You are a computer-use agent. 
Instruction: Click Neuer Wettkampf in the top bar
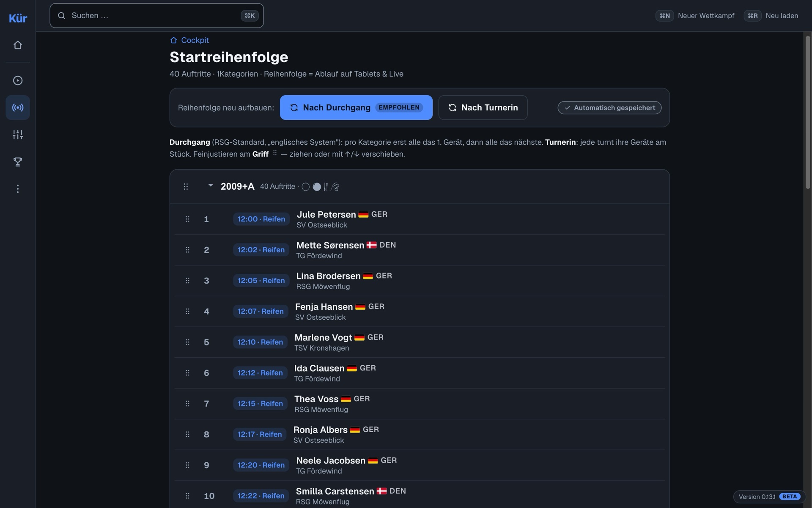(x=695, y=16)
